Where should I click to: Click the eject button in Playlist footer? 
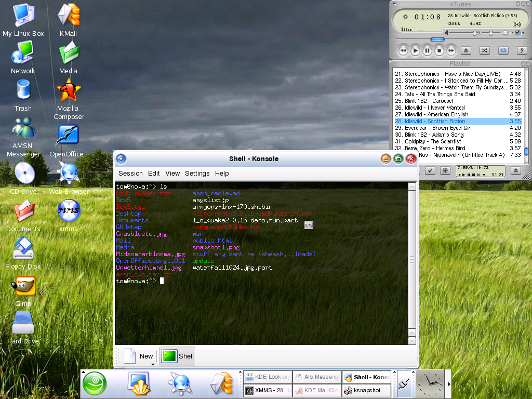tap(516, 170)
